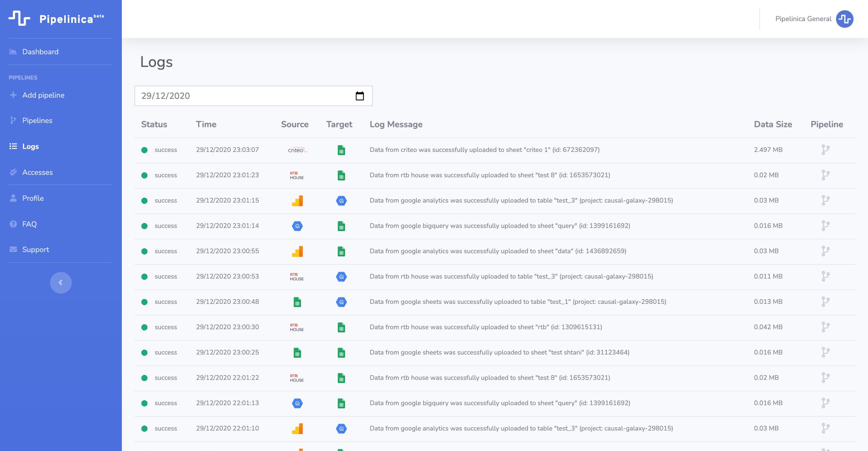Click Google Sheets source icon at 23:00:48
The height and width of the screenshot is (451, 868).
tap(297, 302)
